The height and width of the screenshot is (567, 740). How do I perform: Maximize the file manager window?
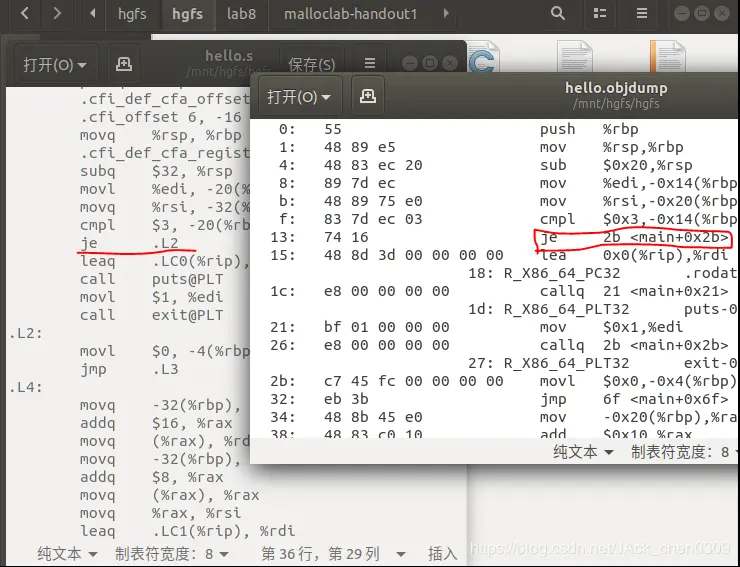point(702,13)
